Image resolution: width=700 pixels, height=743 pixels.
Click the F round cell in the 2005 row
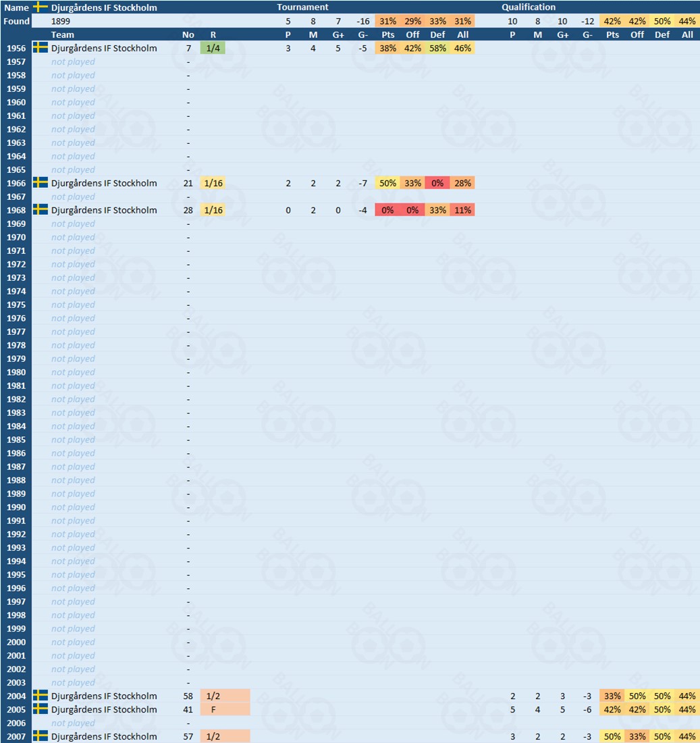click(225, 709)
